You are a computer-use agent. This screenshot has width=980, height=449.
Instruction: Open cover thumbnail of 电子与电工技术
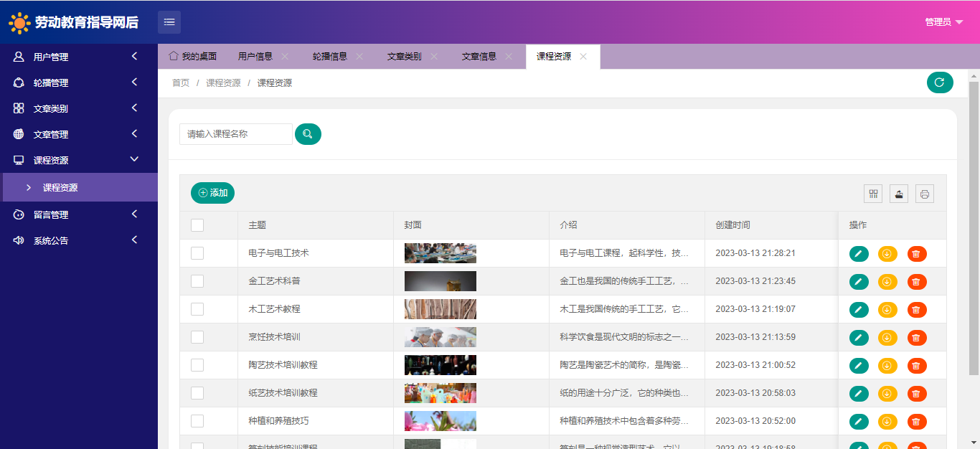[x=440, y=253]
